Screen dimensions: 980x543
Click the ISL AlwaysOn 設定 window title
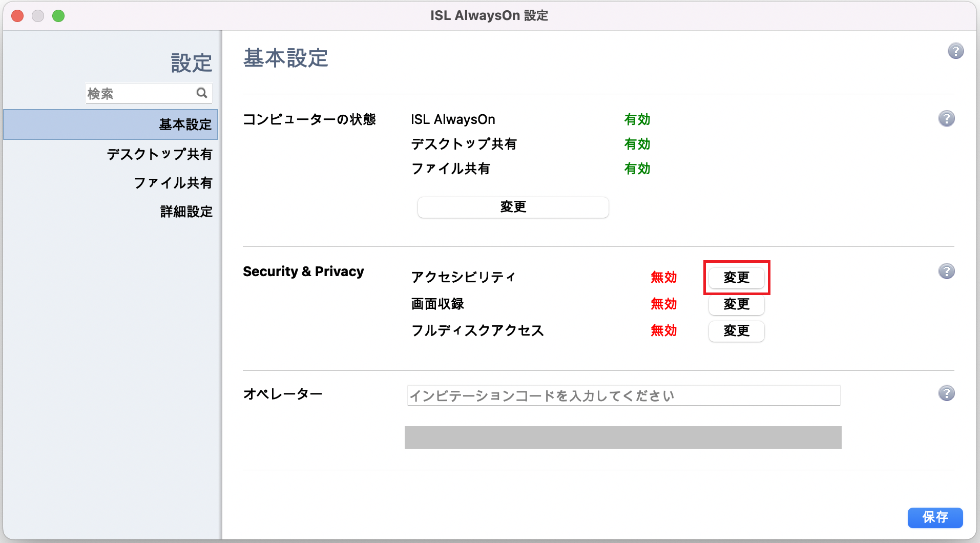489,15
